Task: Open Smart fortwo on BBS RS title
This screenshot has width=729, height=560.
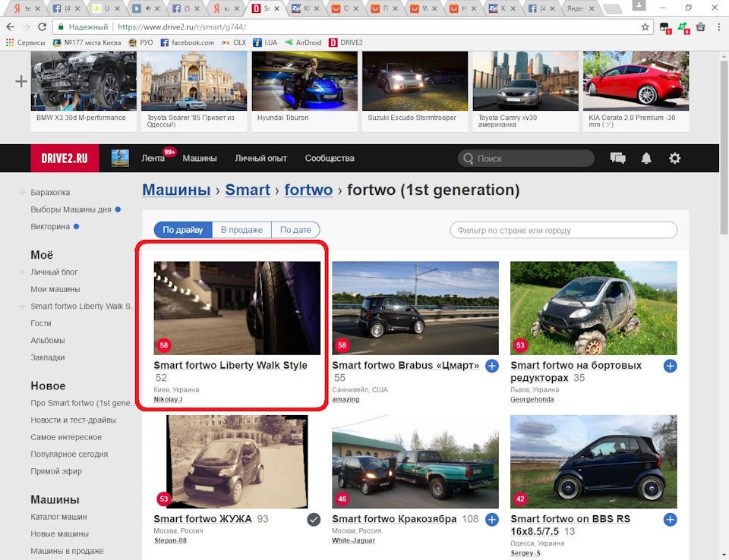Action: point(570,525)
